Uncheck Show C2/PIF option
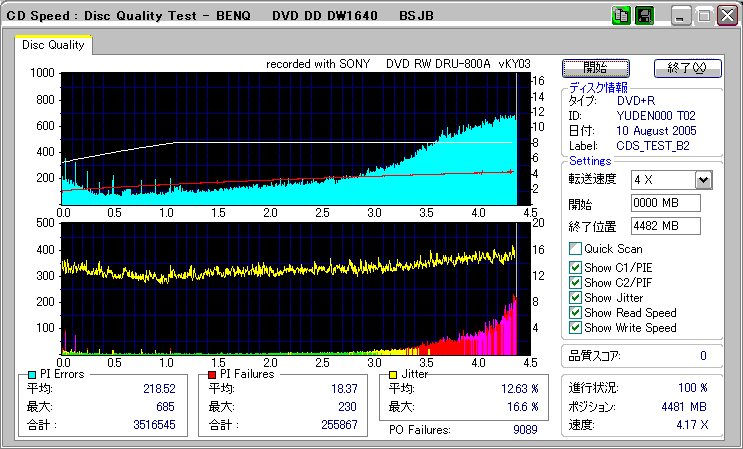This screenshot has height=449, width=743. [x=574, y=282]
